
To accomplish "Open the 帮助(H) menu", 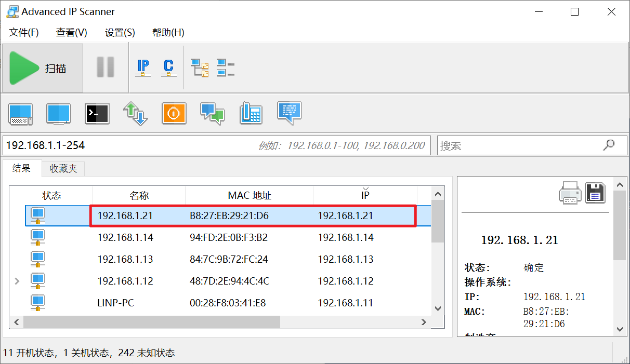I will 168,33.
